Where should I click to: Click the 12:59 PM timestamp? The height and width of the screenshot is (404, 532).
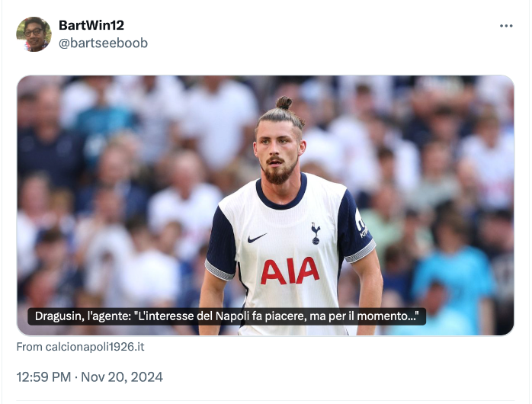pyautogui.click(x=43, y=377)
